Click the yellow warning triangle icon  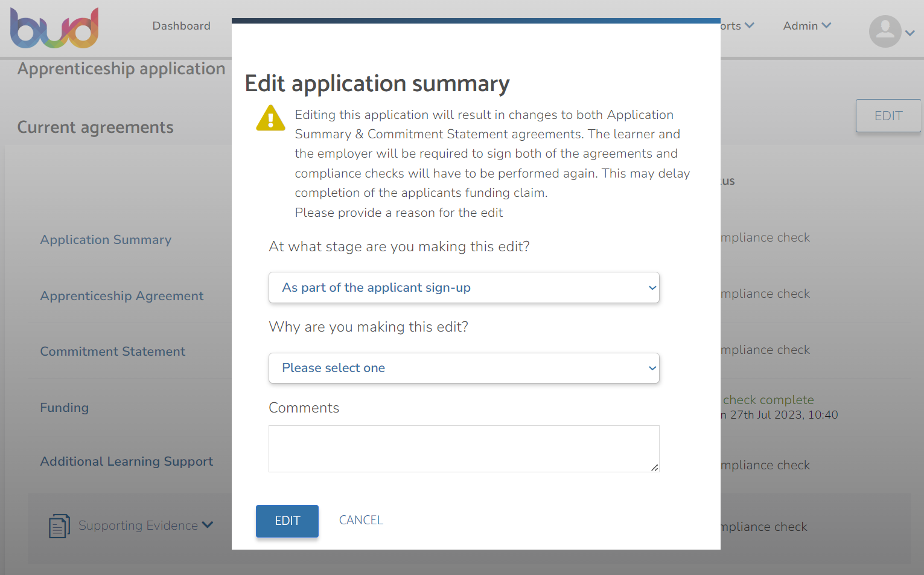pos(270,118)
